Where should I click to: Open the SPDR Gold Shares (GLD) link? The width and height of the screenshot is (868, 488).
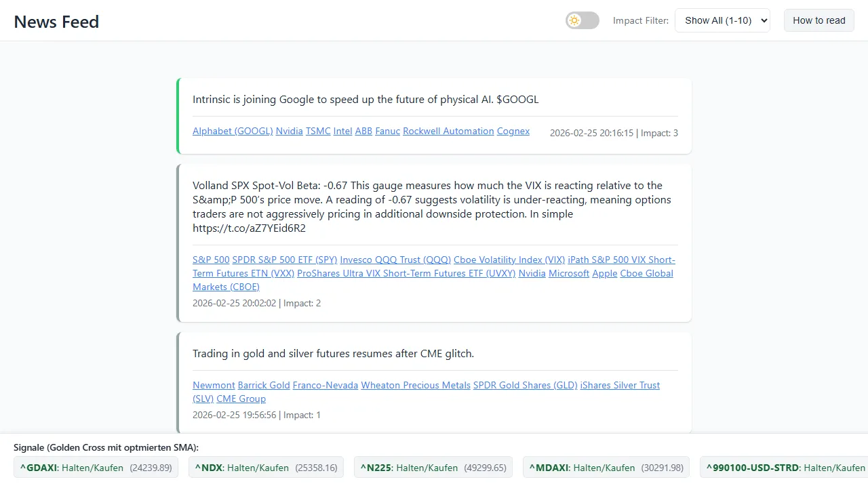(x=525, y=385)
